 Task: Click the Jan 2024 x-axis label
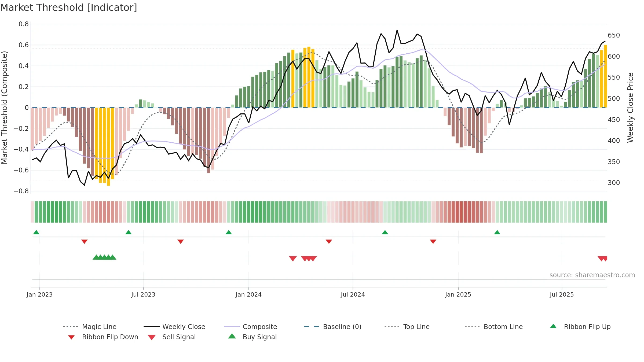pos(249,294)
